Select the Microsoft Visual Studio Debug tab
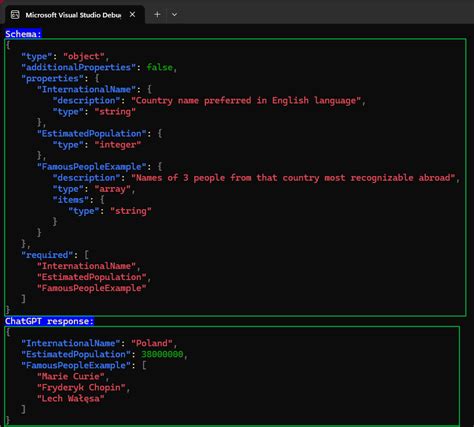 pyautogui.click(x=75, y=15)
